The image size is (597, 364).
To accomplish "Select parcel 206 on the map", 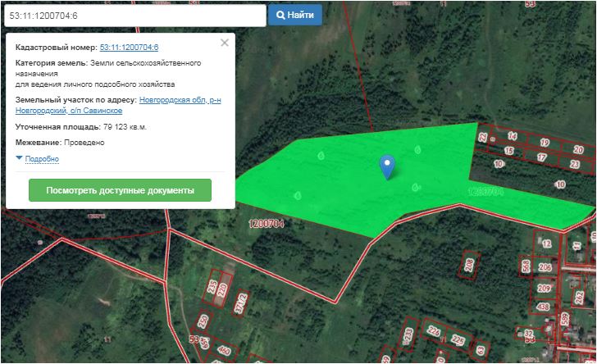I will pyautogui.click(x=545, y=267).
